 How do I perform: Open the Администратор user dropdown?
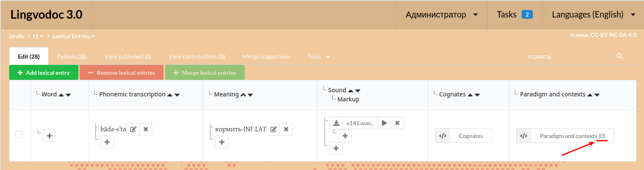(x=442, y=15)
